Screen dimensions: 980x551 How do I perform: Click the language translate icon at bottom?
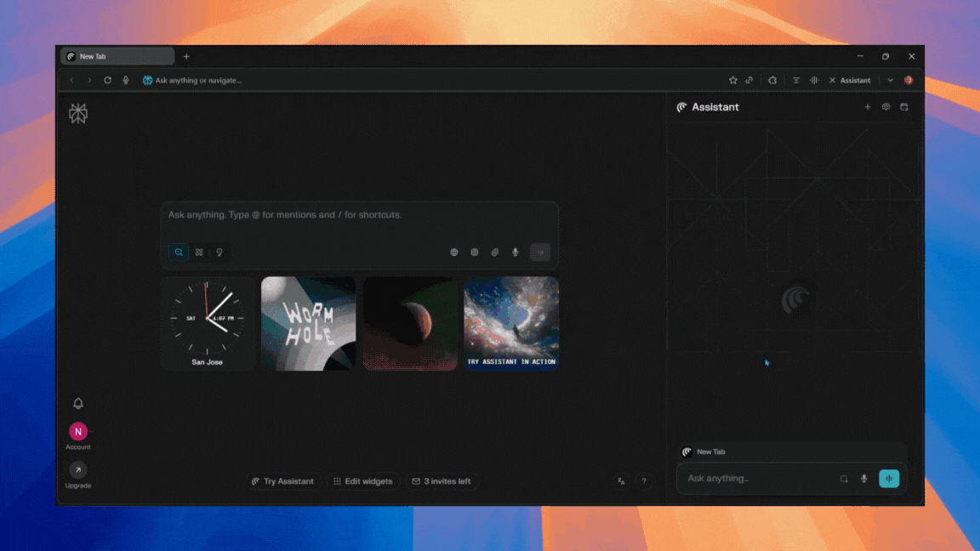[x=621, y=481]
